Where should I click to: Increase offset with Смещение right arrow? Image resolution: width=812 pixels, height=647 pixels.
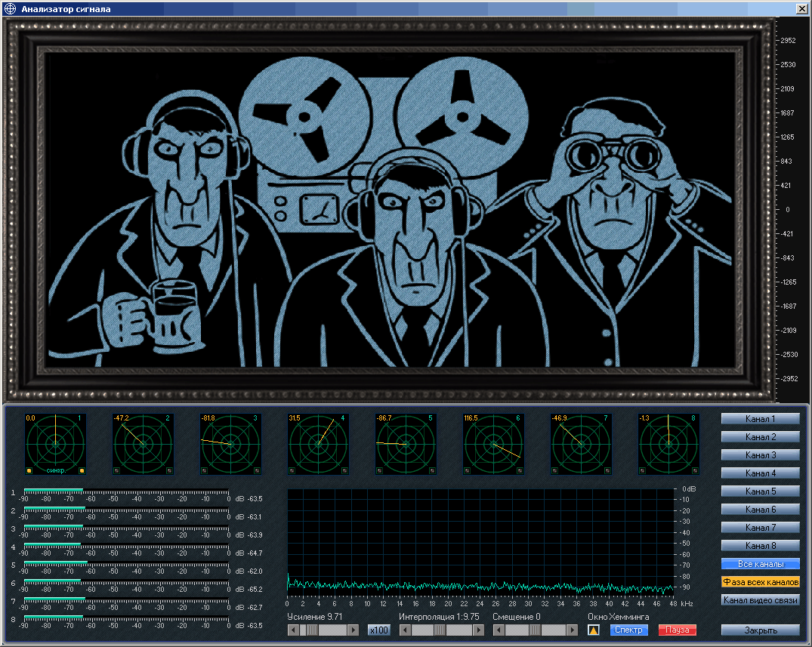click(573, 630)
